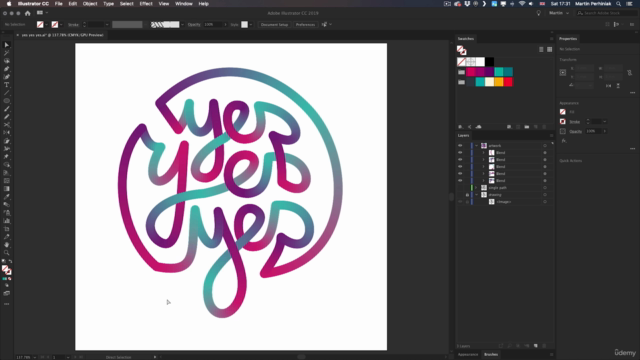640x360 pixels.
Task: Select the Artboard tool
Action: coord(7,229)
